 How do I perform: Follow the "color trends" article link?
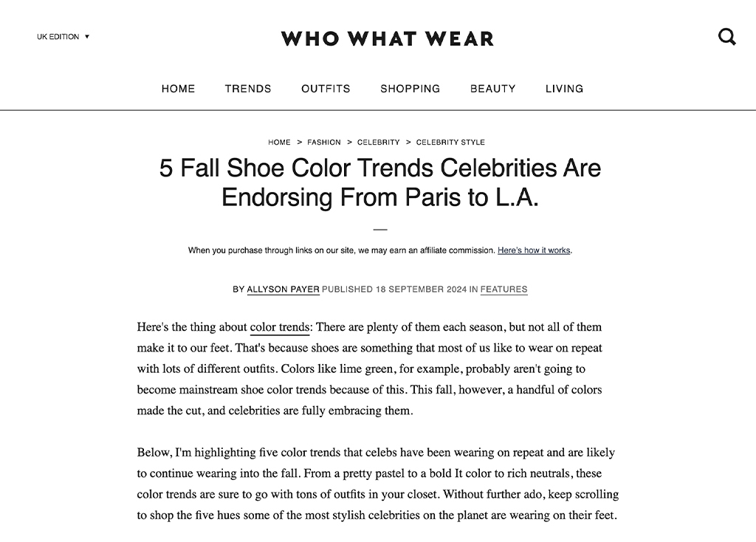click(279, 327)
